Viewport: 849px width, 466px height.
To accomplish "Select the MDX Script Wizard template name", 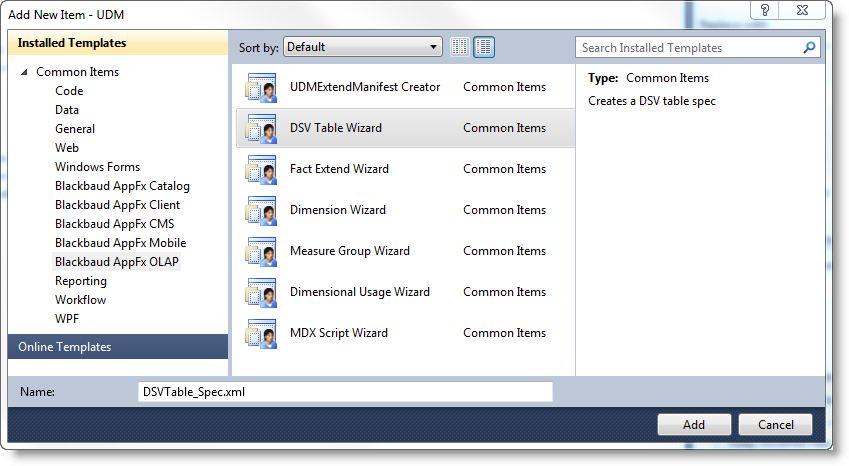I will click(x=338, y=333).
